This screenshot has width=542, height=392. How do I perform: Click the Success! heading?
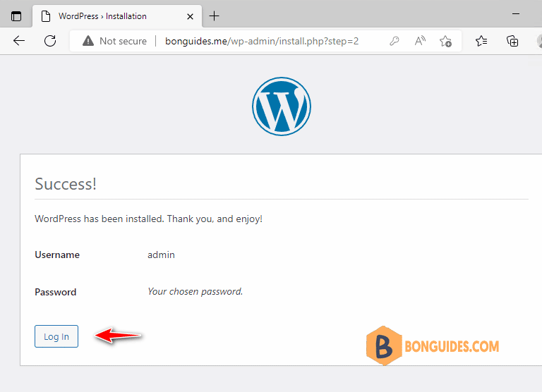click(x=66, y=184)
